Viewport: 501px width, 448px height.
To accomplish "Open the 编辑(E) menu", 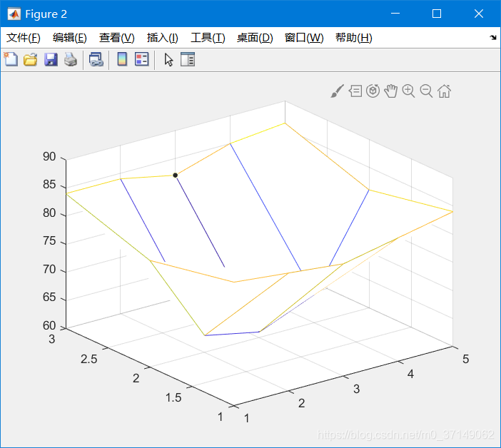I will [70, 38].
